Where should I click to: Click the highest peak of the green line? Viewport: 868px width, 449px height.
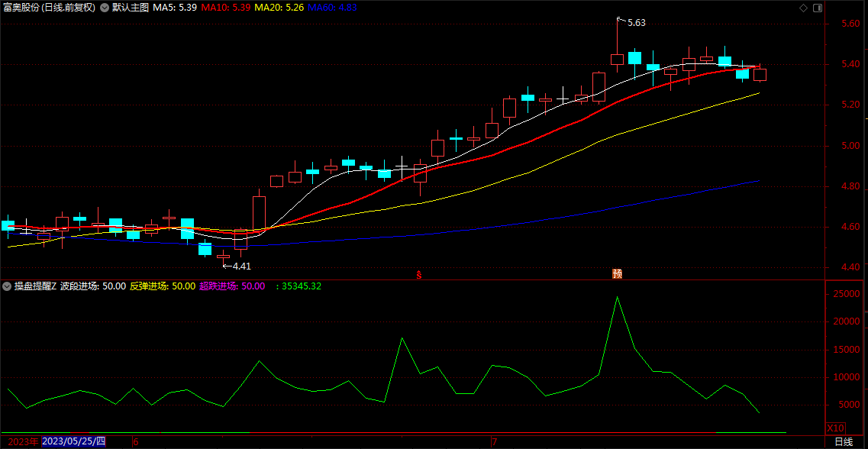click(618, 297)
